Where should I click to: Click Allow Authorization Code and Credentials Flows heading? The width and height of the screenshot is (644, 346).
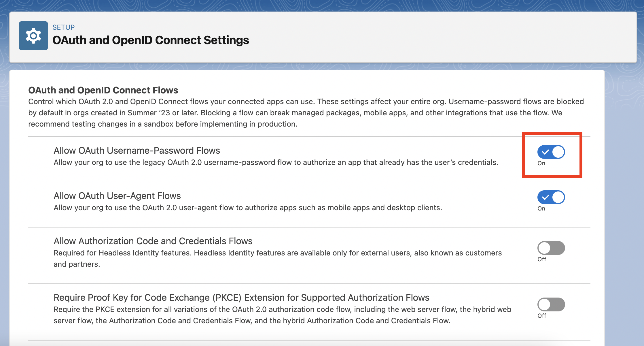pos(153,241)
